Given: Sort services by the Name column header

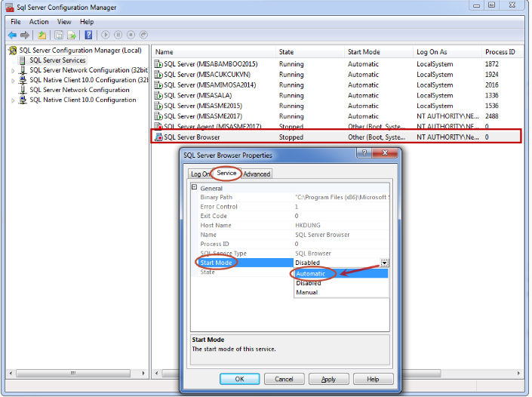Looking at the screenshot, I should tap(214, 52).
